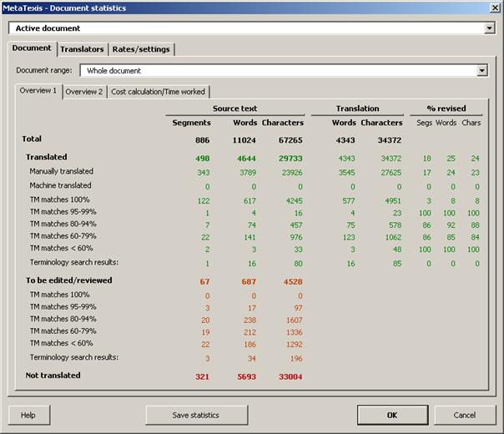Click the Source text column header
Image resolution: width=504 pixels, height=434 pixels.
coord(235,108)
